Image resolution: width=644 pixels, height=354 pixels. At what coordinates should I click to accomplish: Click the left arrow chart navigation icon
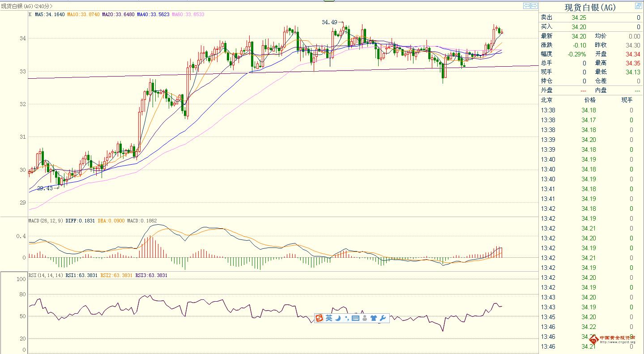click(527, 6)
